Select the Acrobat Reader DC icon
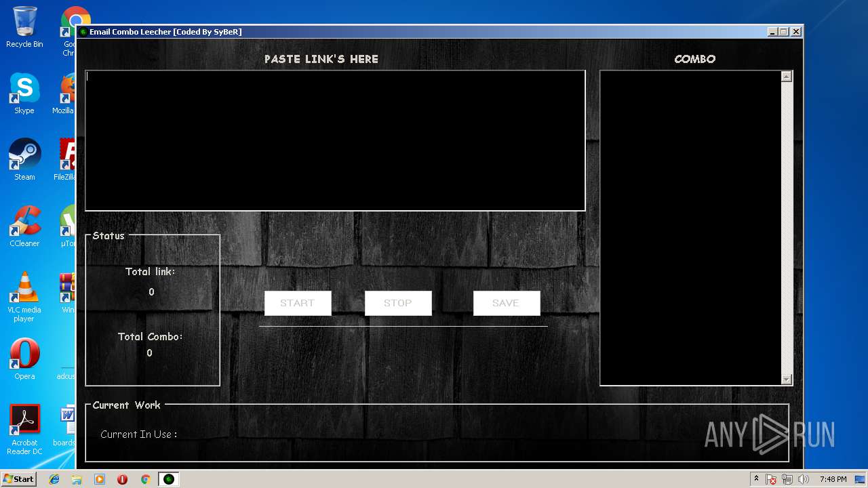Screen dimensions: 868x488 (24, 430)
